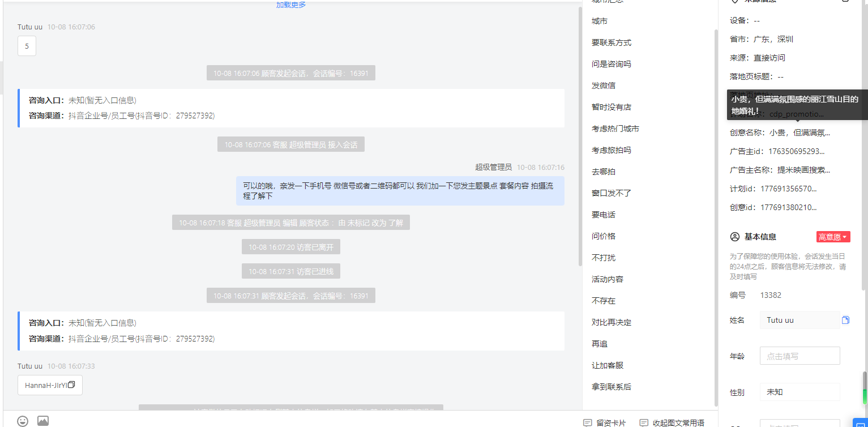This screenshot has width=868, height=427.
Task: Select the quick reply 对比再决定
Action: tap(612, 322)
